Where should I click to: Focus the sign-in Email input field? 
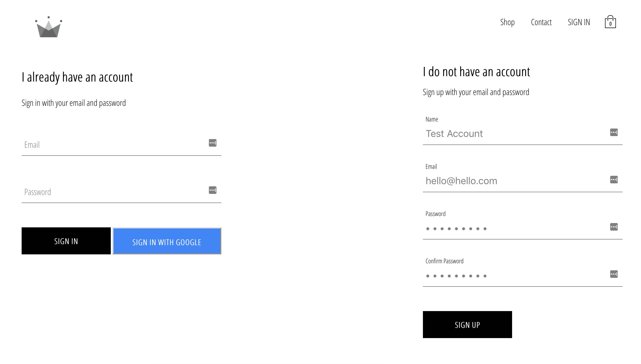point(113,145)
